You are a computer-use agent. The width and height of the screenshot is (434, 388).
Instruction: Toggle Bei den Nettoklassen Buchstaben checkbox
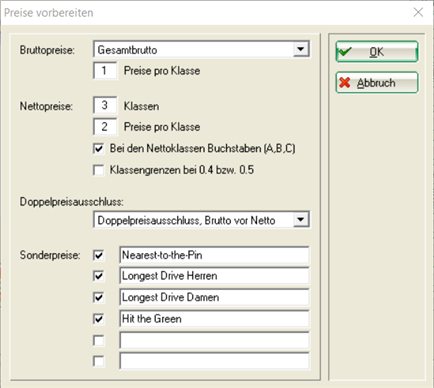[x=98, y=148]
